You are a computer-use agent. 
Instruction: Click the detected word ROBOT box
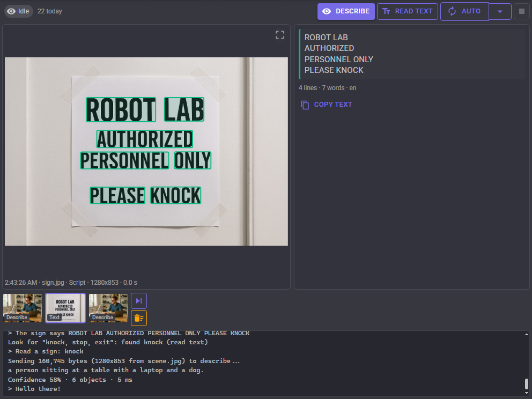point(121,109)
